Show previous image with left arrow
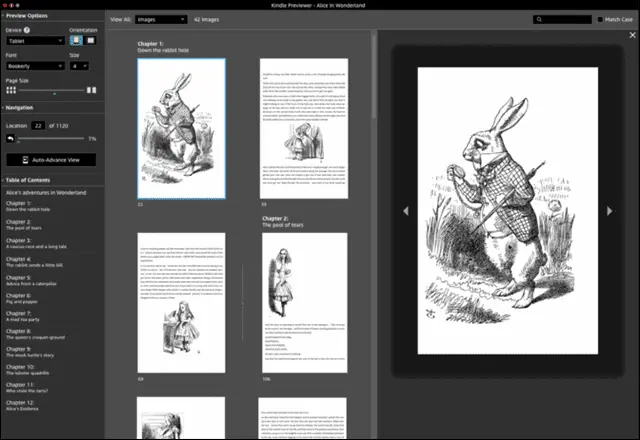This screenshot has width=640, height=440. (406, 211)
